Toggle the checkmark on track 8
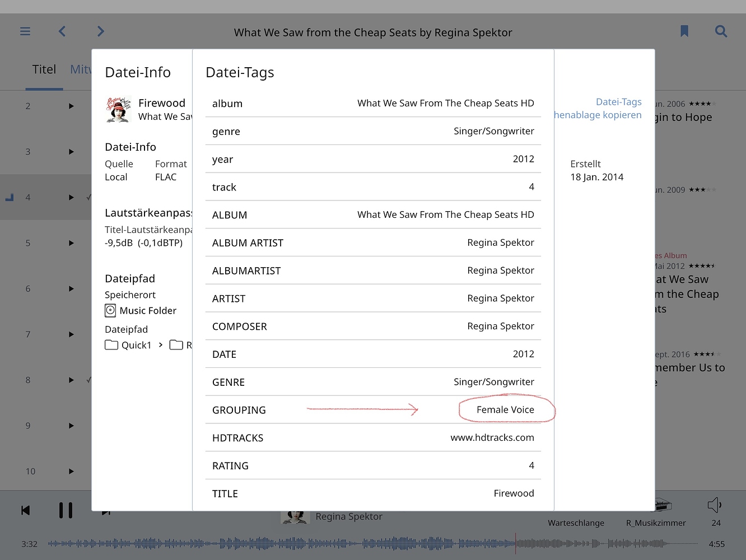The image size is (746, 560). pos(88,380)
